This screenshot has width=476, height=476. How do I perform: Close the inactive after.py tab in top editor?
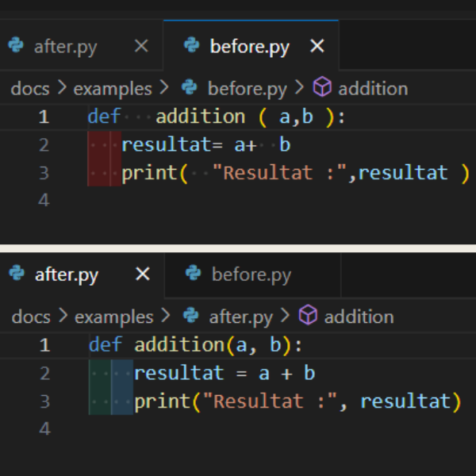point(141,46)
